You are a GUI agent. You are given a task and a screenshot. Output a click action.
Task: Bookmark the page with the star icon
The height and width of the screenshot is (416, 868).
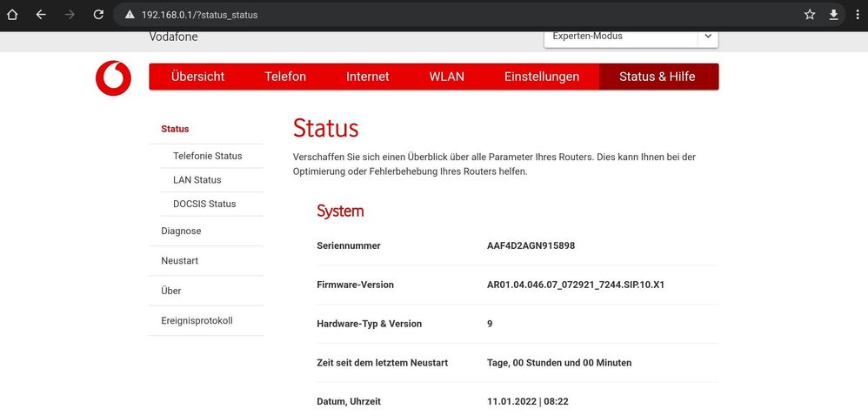point(810,15)
